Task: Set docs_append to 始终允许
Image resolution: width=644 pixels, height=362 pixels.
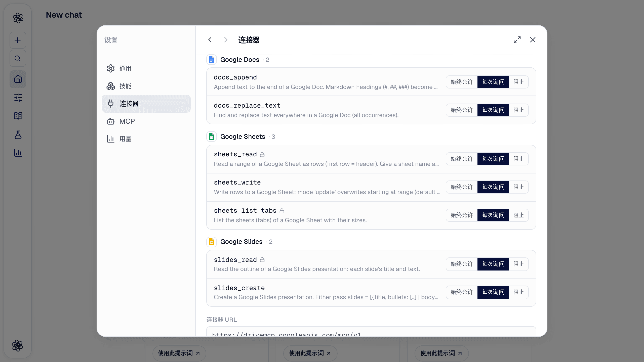Action: point(462,82)
